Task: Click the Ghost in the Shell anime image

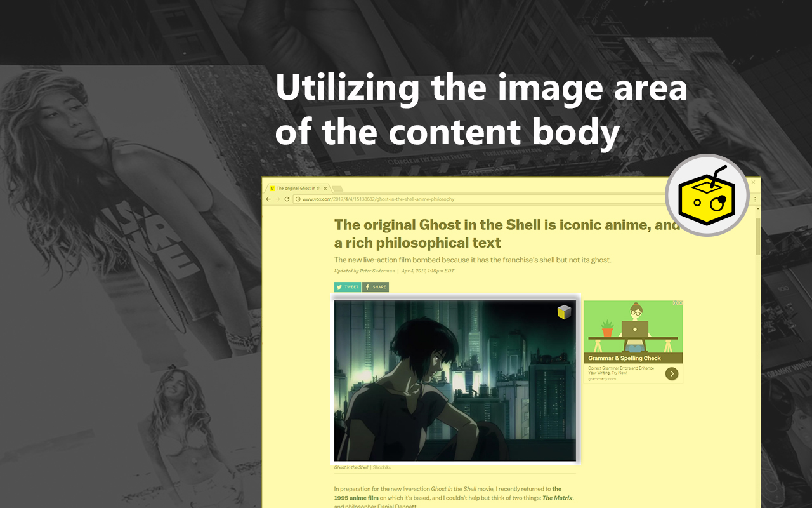Action: 455,380
